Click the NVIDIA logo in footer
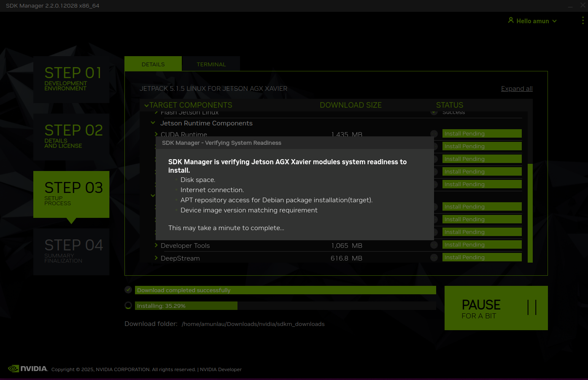Viewport: 588px width, 380px height. click(x=28, y=369)
